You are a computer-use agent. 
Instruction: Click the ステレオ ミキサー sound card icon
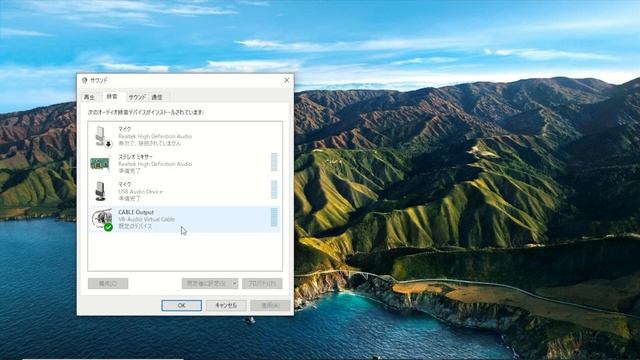tap(100, 164)
